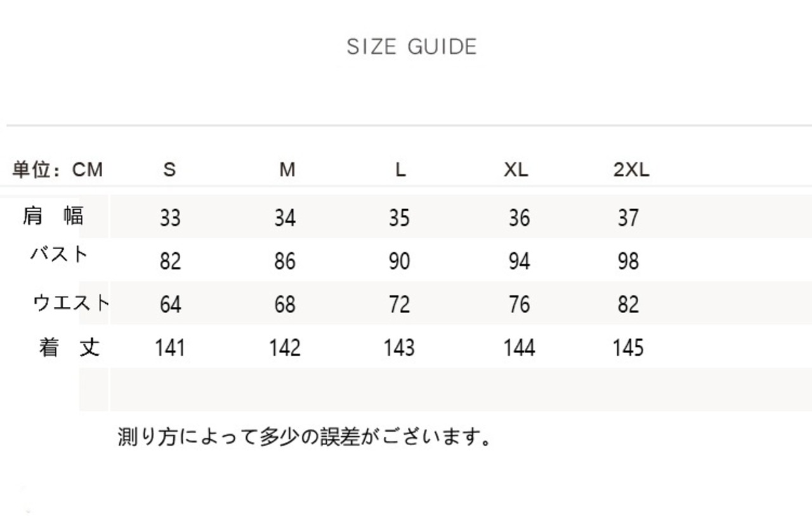Click the measurement error note text
This screenshot has height=516, width=812.
pyautogui.click(x=304, y=437)
